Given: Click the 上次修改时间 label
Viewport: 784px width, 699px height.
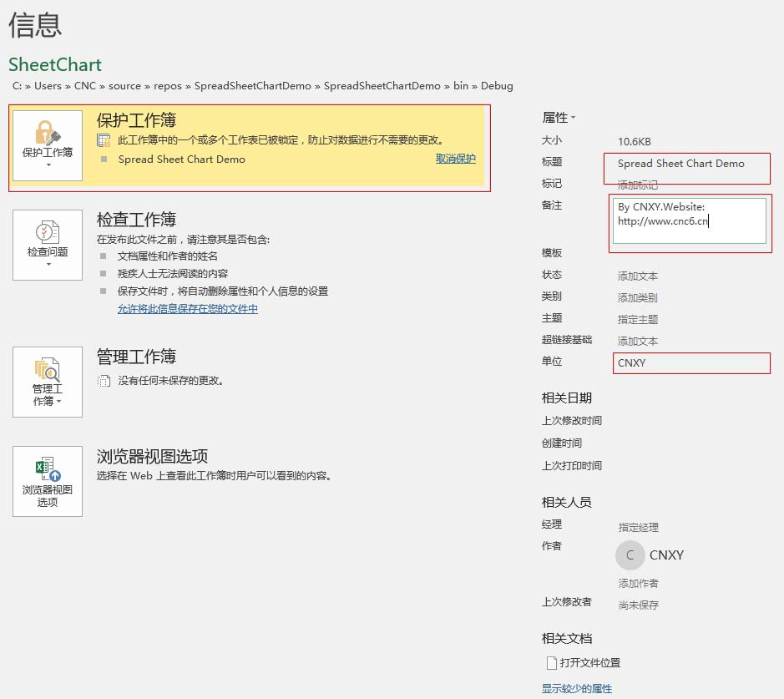Looking at the screenshot, I should click(571, 421).
